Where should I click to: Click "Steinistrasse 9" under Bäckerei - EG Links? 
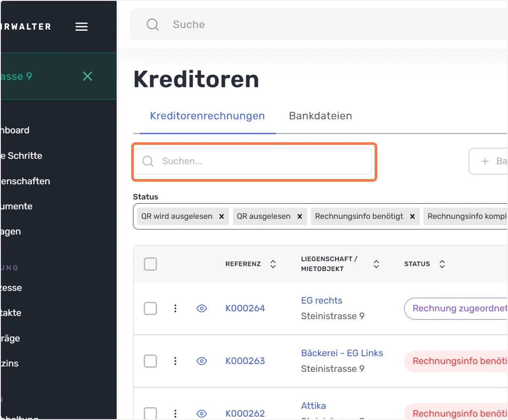tap(333, 369)
